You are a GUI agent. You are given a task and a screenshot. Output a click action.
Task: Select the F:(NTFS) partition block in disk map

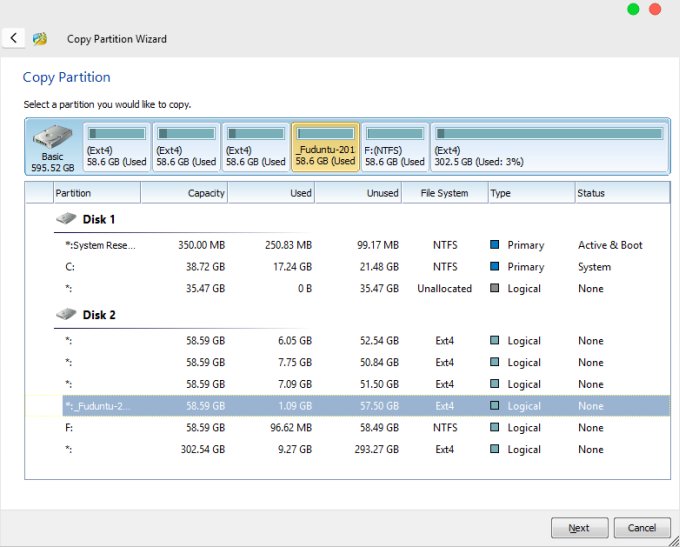pos(394,147)
